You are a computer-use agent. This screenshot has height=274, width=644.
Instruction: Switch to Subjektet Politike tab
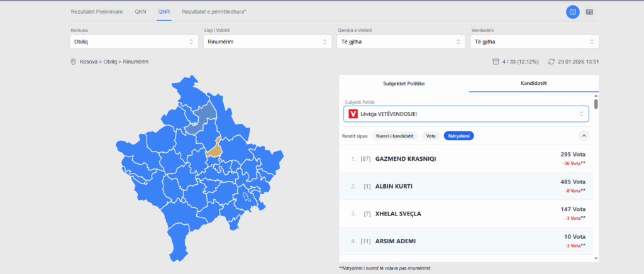(404, 83)
